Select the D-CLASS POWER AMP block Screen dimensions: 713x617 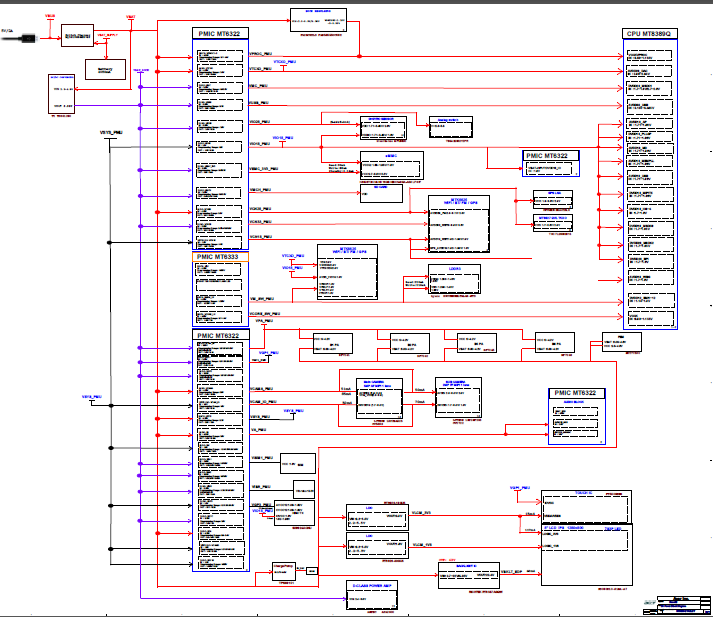click(372, 595)
